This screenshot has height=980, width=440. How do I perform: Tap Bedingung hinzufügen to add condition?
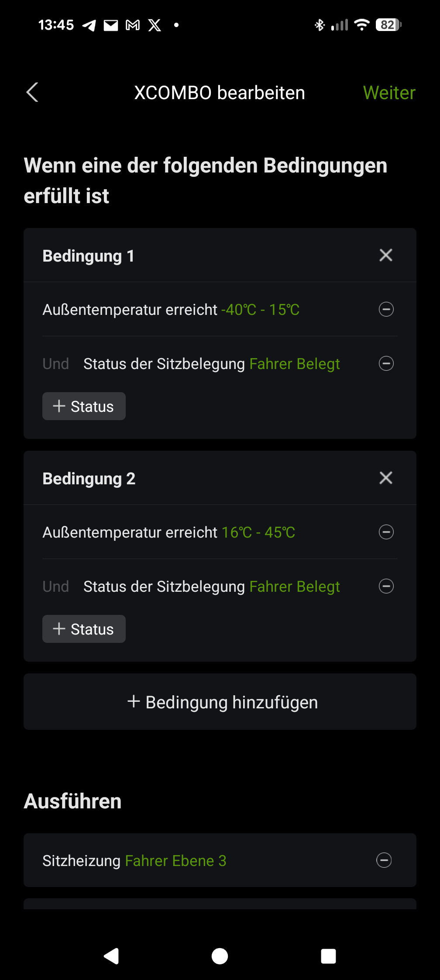pos(220,702)
